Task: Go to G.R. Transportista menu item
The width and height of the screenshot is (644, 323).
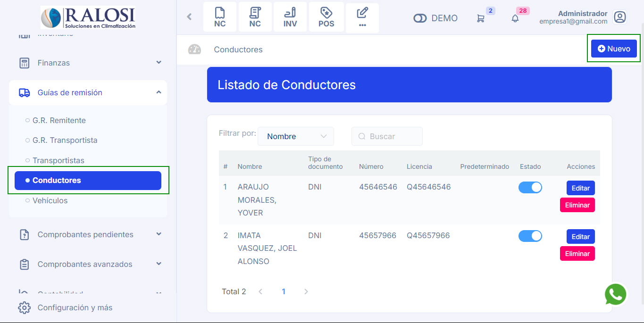Action: [x=65, y=140]
